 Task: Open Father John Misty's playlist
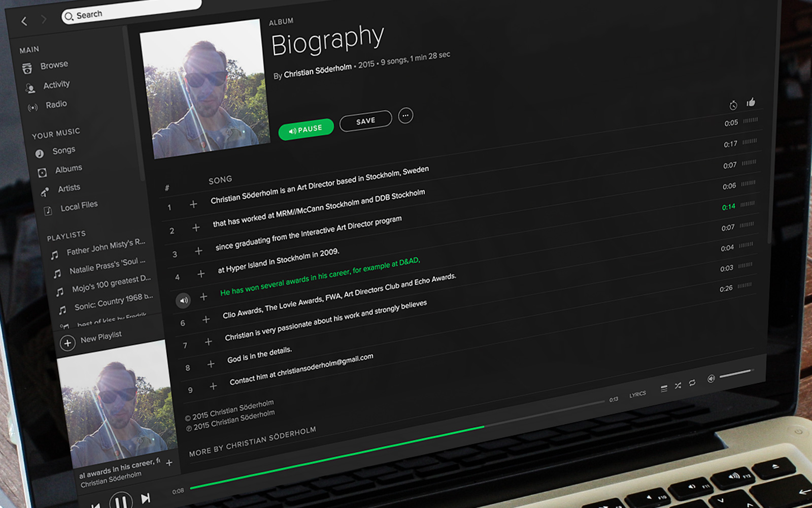pos(106,247)
